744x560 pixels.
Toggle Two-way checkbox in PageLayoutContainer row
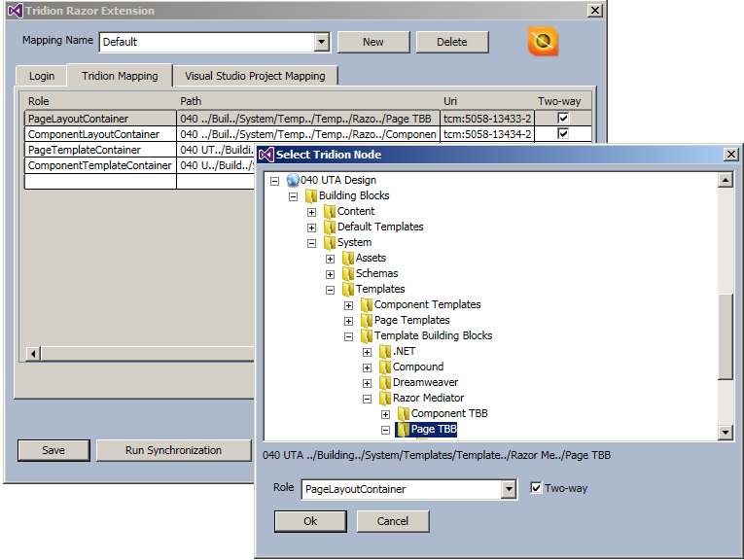pyautogui.click(x=563, y=118)
